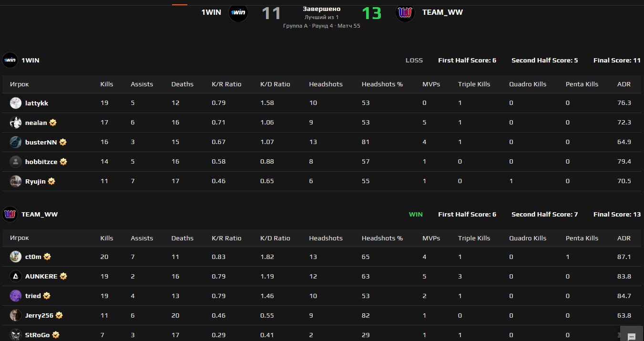Click Headshots % header in TEAM_WW table
The height and width of the screenshot is (341, 644).
tap(382, 238)
